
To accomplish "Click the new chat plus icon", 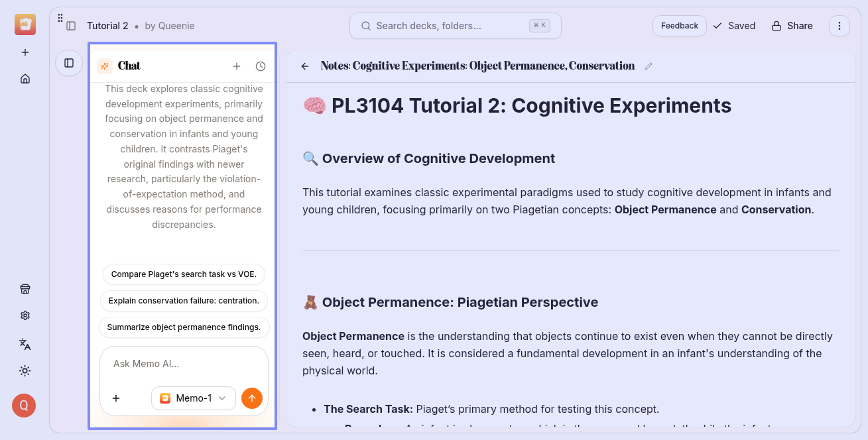I will click(x=237, y=66).
